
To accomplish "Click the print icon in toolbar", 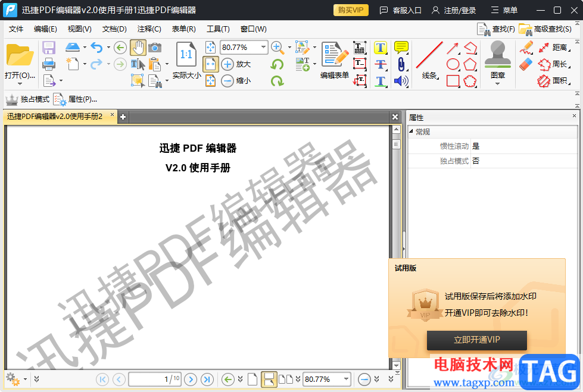I will click(49, 64).
